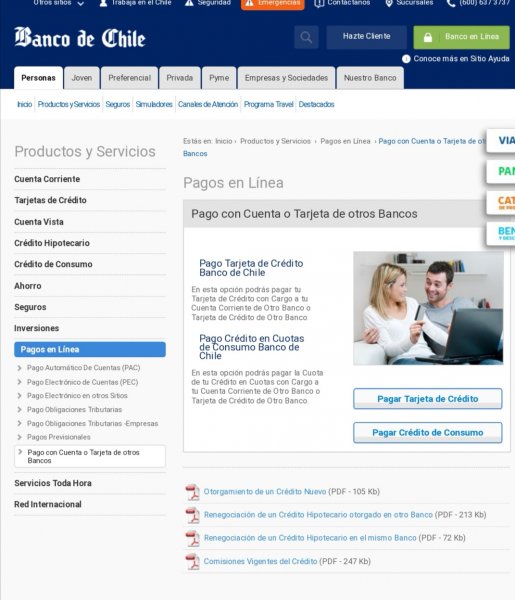Viewport: 515px width, 600px height.
Task: Open the Empresas y Sociedades tab
Action: click(286, 78)
